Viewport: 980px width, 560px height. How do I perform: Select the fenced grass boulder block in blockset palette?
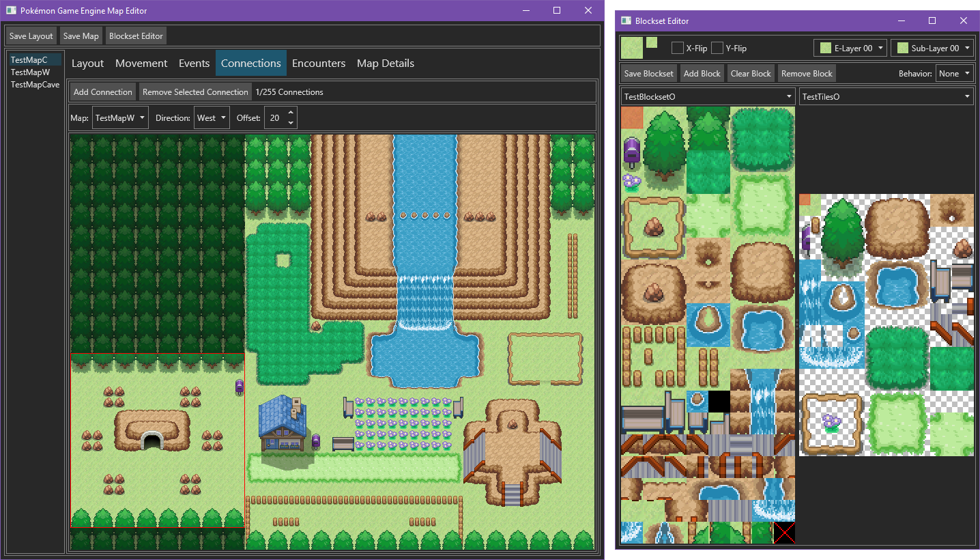pos(653,227)
